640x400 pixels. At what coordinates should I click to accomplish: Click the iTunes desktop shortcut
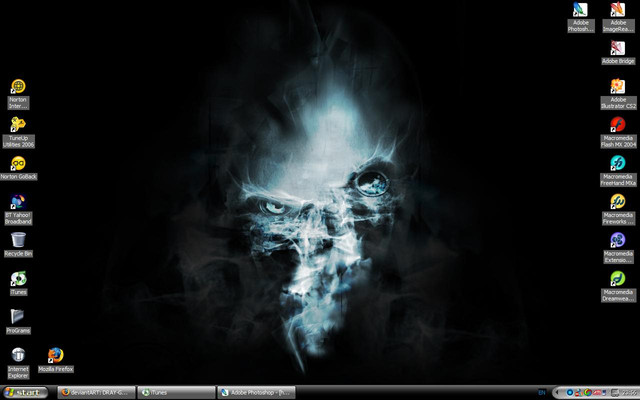tap(18, 283)
